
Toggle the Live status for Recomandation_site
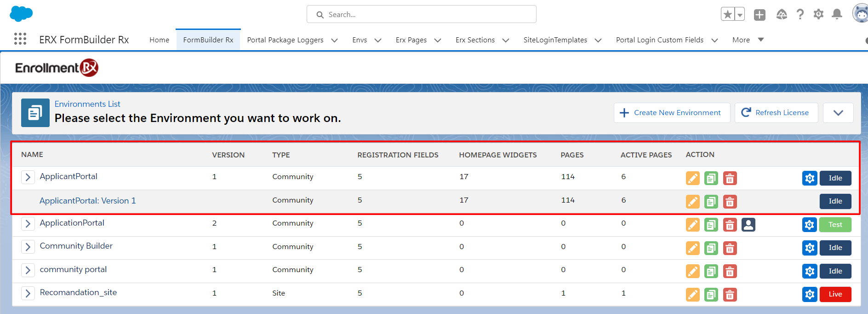835,294
